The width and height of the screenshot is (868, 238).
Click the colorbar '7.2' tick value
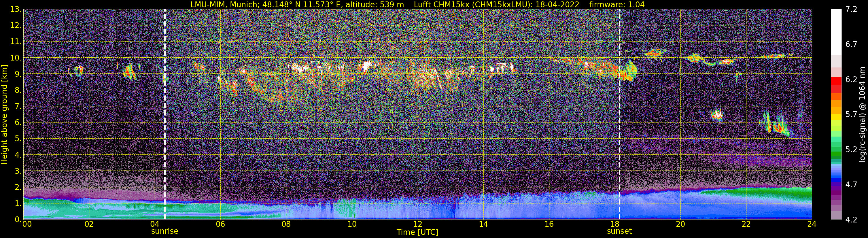pos(851,10)
